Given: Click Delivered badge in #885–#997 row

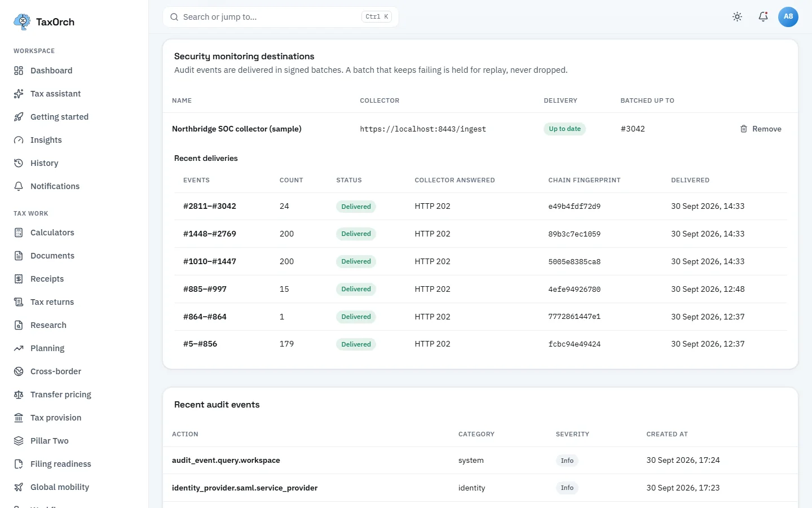Looking at the screenshot, I should 356,289.
